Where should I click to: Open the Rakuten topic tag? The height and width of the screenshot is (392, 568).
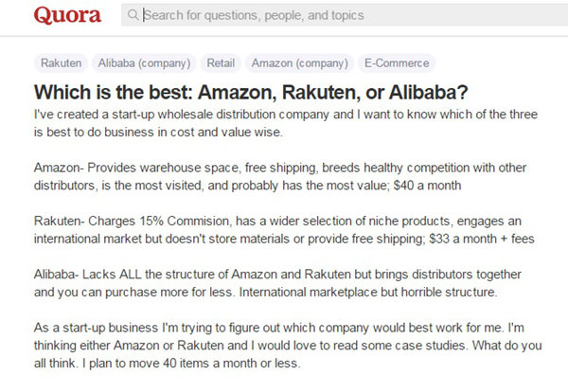tap(61, 64)
